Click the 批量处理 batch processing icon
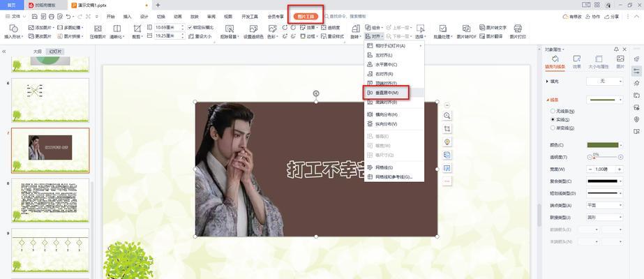This screenshot has width=644, height=279. click(x=443, y=29)
